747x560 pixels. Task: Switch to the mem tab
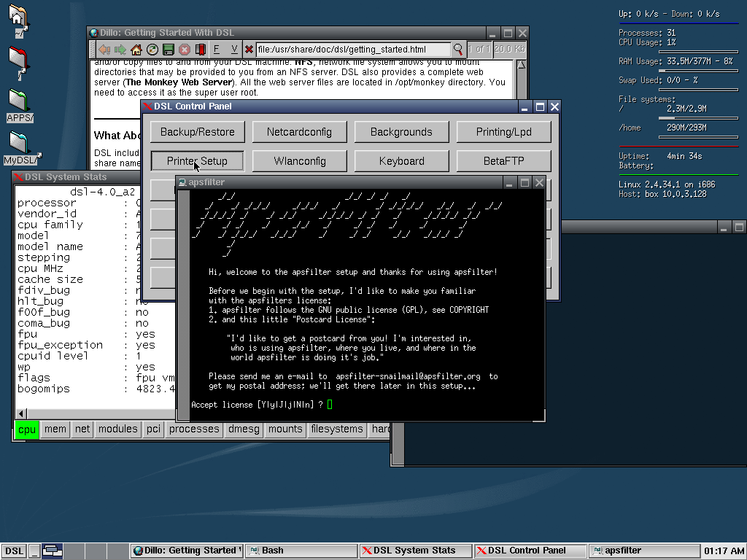tap(55, 429)
